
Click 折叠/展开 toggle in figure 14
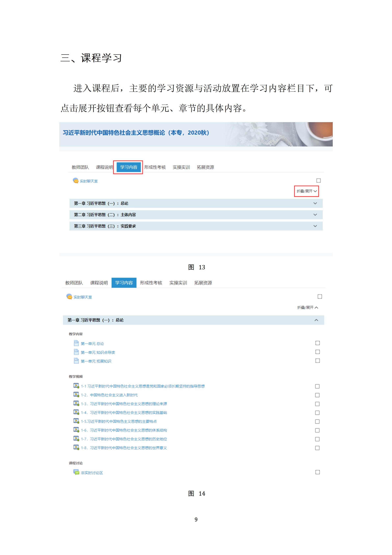click(308, 307)
